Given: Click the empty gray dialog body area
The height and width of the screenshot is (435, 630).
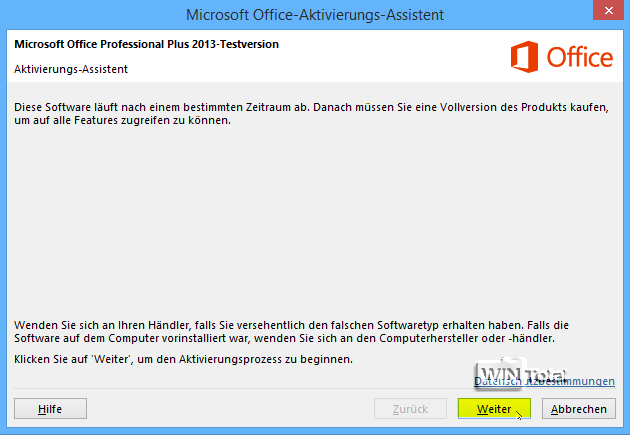Looking at the screenshot, I should (315, 220).
